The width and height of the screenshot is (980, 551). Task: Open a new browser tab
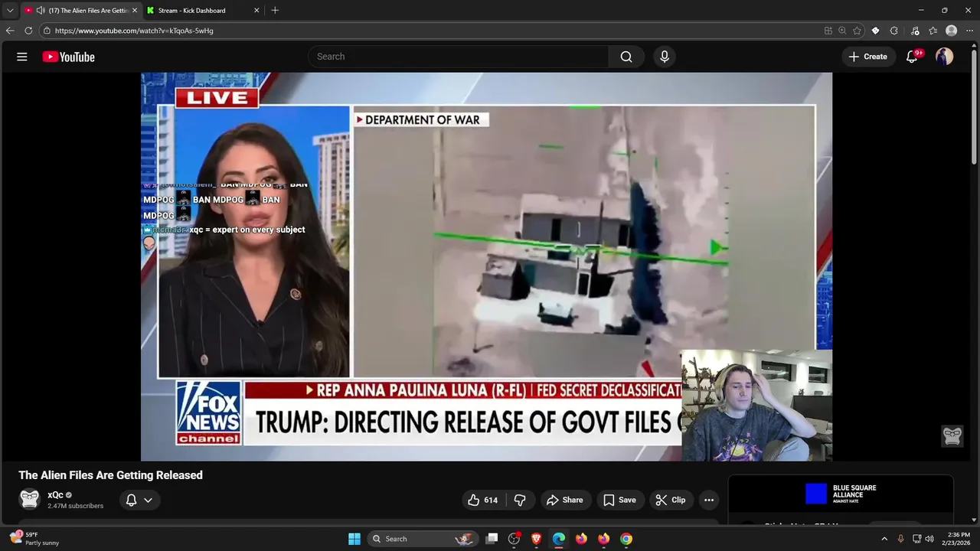[x=275, y=10]
